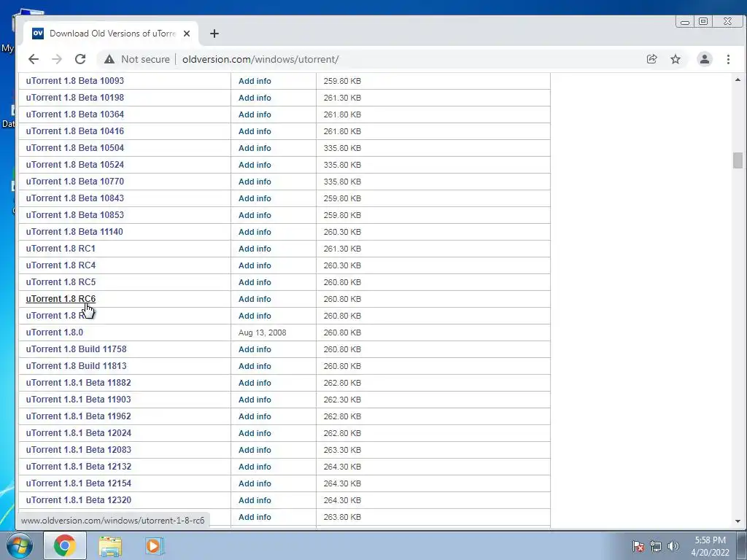
Task: Click the browser forward arrow
Action: tap(57, 59)
